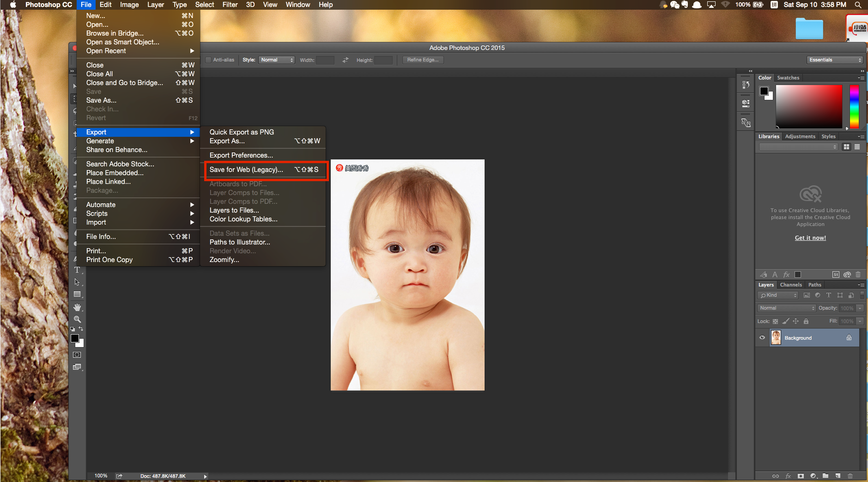Click the share document icon in status bar

(119, 476)
